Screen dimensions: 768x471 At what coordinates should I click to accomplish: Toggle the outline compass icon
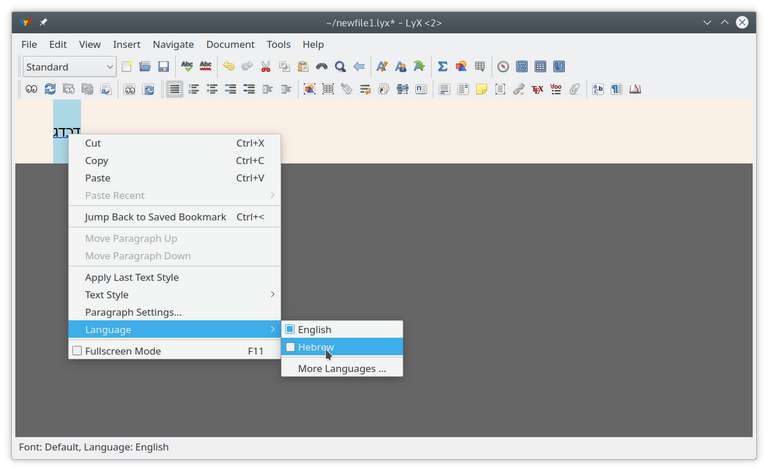pyautogui.click(x=503, y=67)
